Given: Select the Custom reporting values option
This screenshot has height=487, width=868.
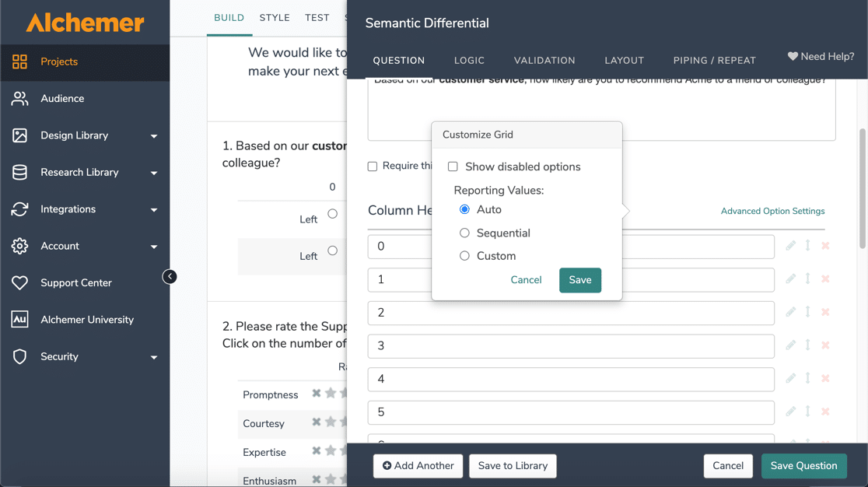Looking at the screenshot, I should [464, 256].
